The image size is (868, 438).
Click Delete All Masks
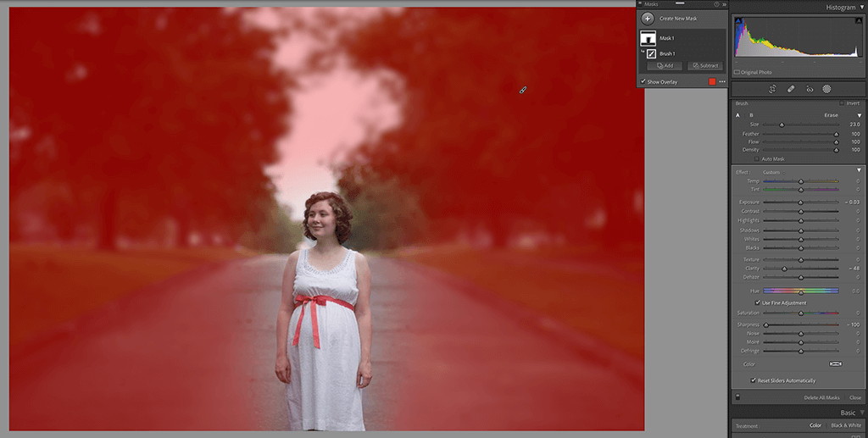pos(821,397)
